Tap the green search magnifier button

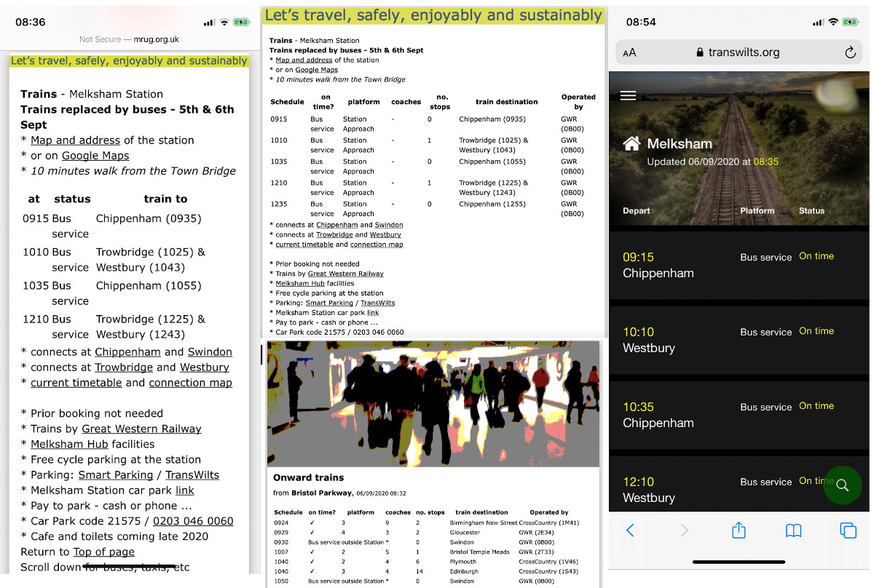tap(842, 485)
